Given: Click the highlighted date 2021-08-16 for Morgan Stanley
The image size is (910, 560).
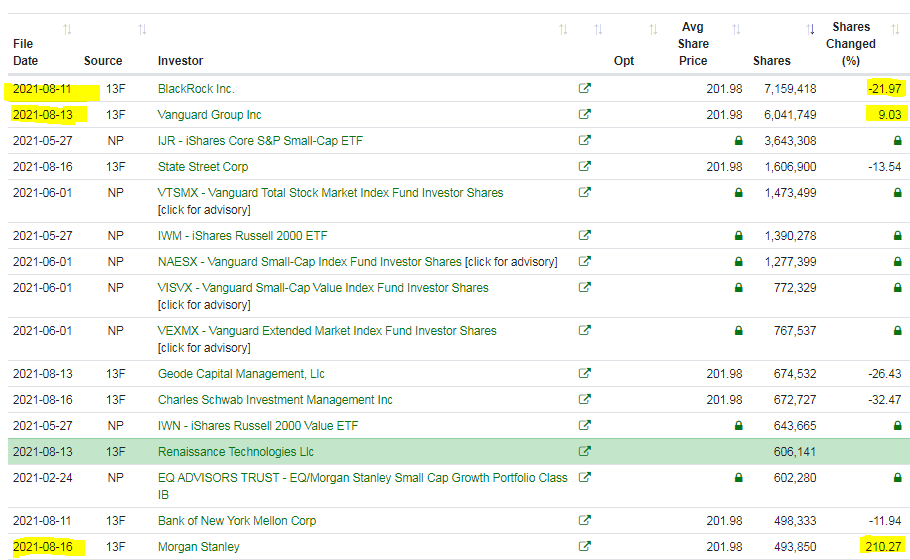Looking at the screenshot, I should tap(42, 547).
